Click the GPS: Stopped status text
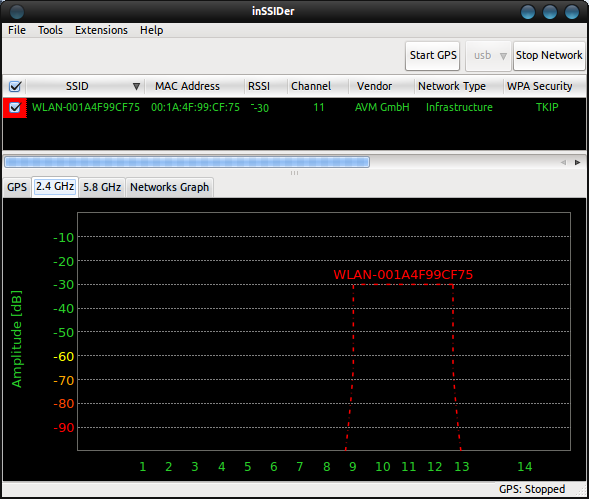 click(x=532, y=489)
